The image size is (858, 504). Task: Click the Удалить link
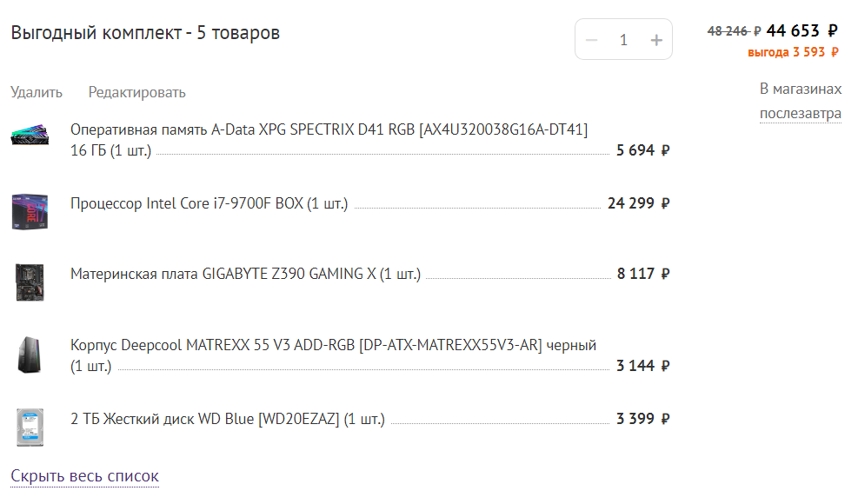(37, 92)
